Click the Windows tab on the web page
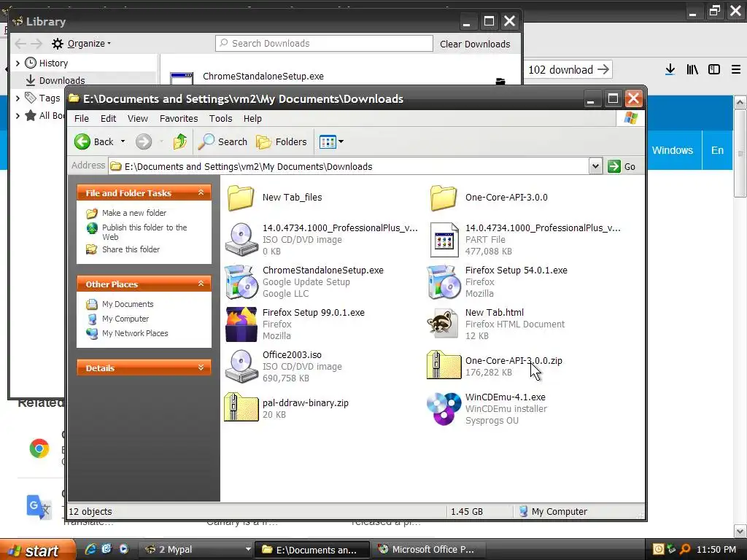 click(x=672, y=150)
